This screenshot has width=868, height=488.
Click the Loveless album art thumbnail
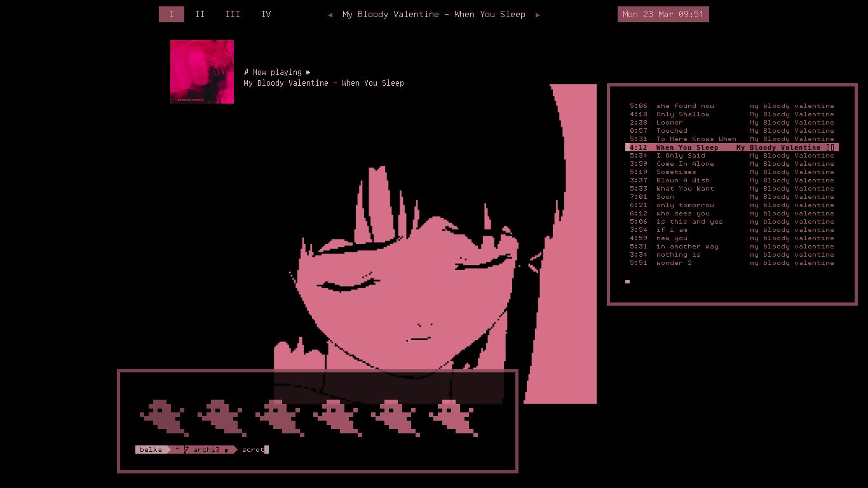[x=202, y=71]
